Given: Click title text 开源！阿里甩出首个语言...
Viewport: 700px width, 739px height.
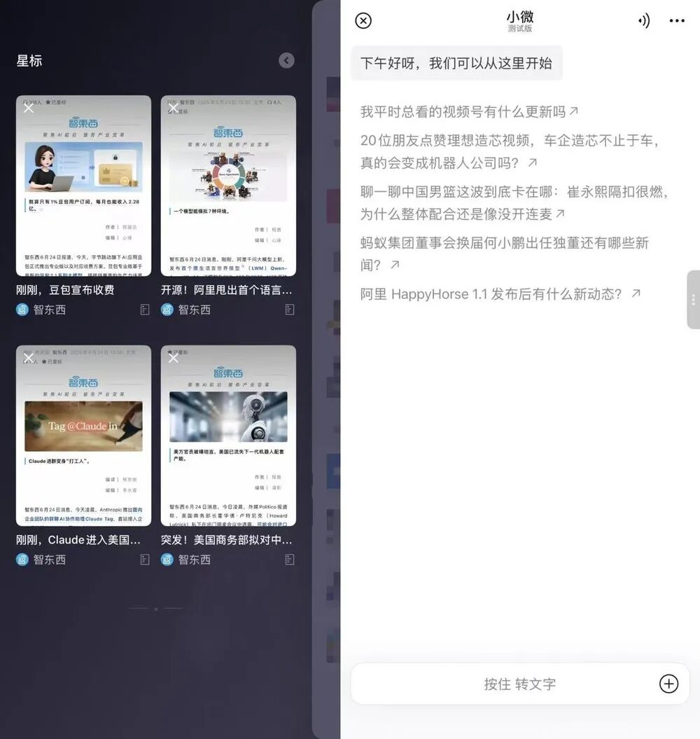Looking at the screenshot, I should (x=227, y=290).
